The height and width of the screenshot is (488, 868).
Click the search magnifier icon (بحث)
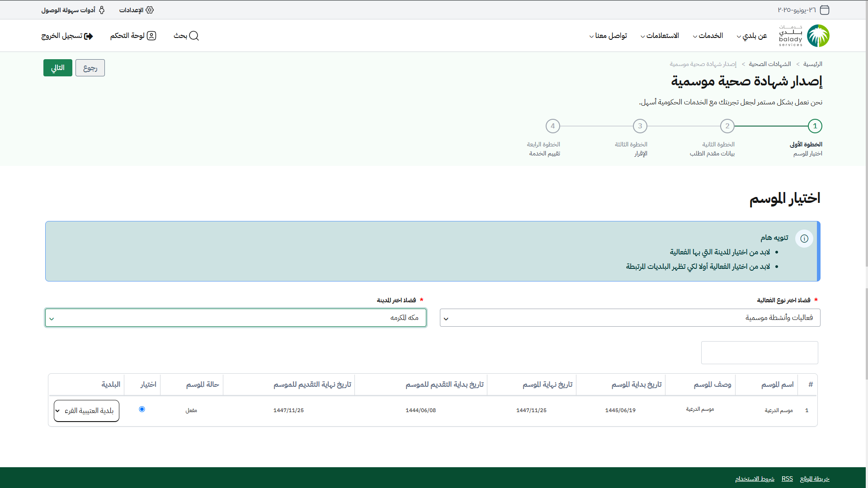click(x=194, y=36)
